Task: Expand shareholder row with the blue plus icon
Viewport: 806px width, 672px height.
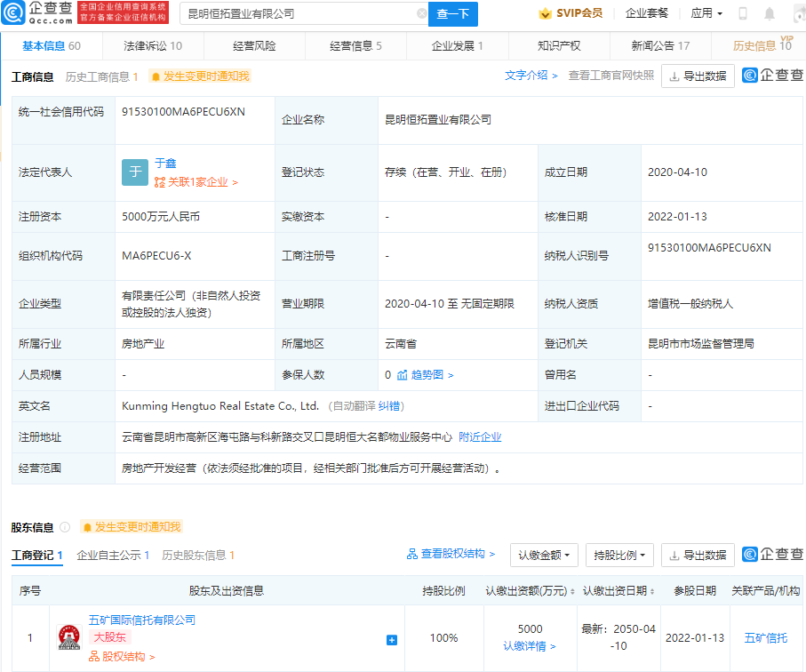Action: click(392, 639)
